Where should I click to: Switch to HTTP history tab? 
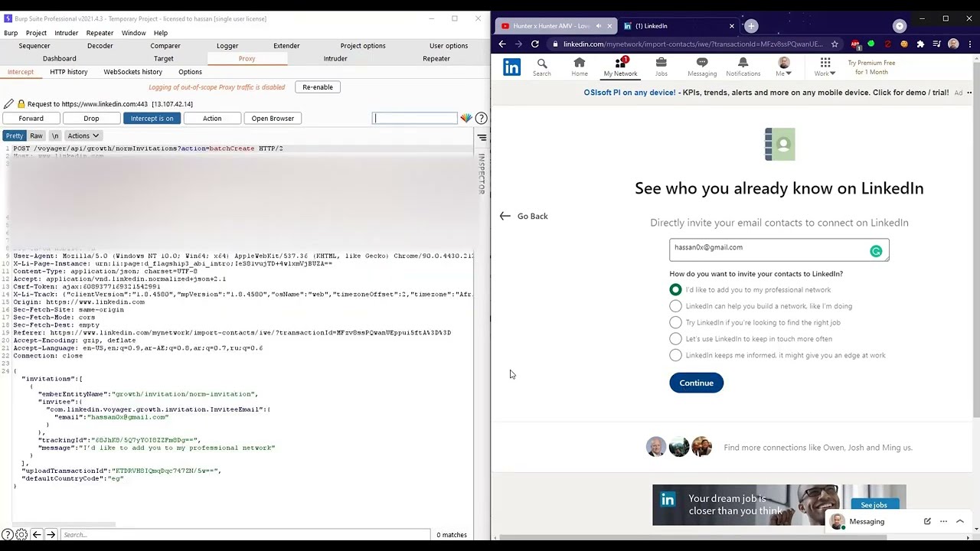(69, 72)
